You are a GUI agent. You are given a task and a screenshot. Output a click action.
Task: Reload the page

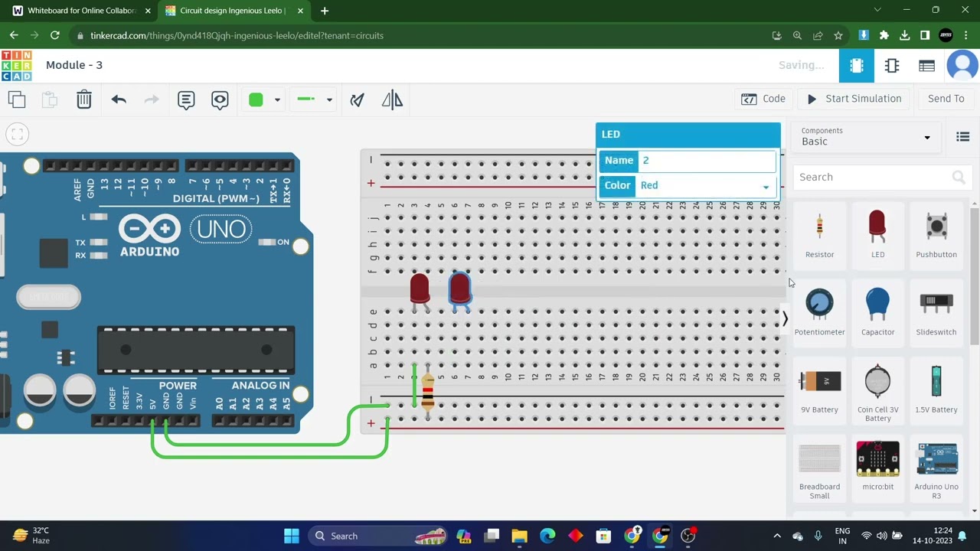pos(54,35)
